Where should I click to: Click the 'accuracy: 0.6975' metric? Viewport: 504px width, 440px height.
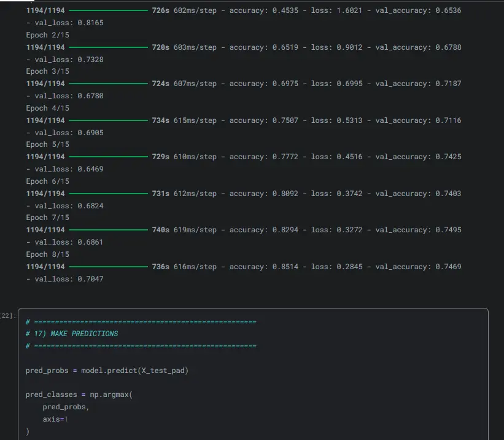coord(264,84)
